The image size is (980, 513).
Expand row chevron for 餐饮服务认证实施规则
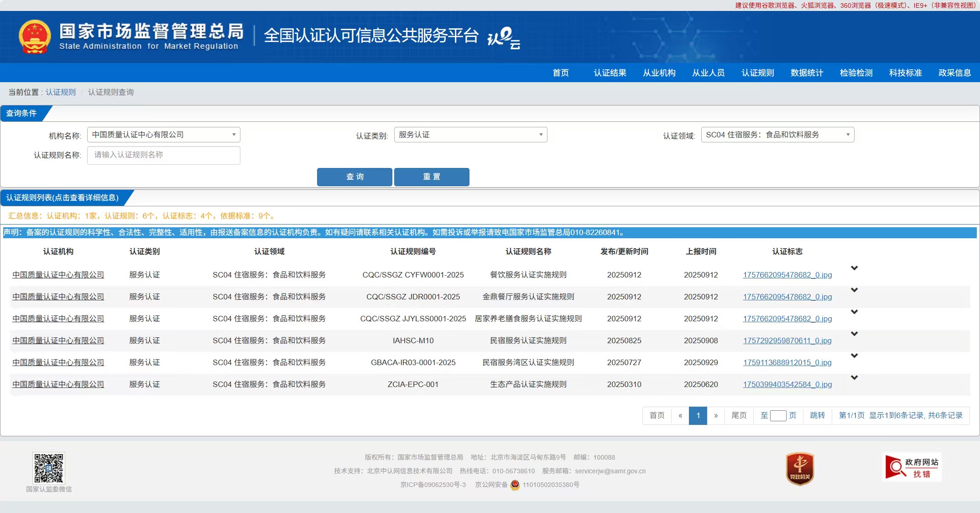tap(855, 268)
